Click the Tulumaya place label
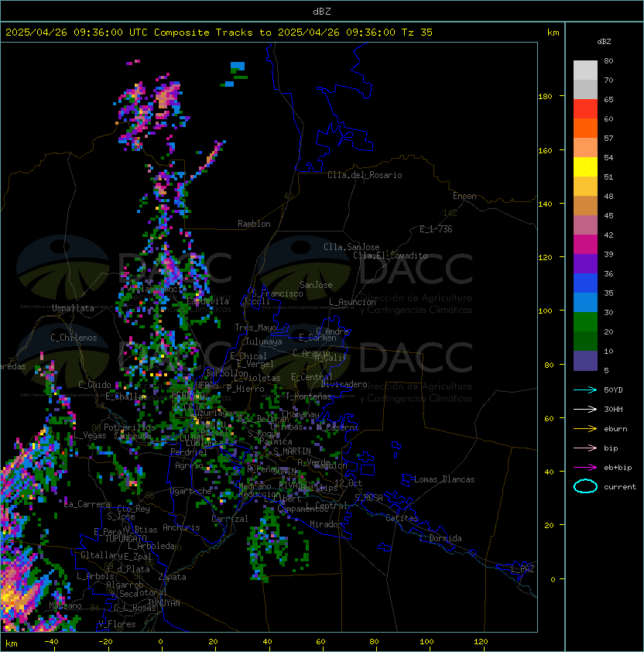This screenshot has width=644, height=652. (x=264, y=341)
